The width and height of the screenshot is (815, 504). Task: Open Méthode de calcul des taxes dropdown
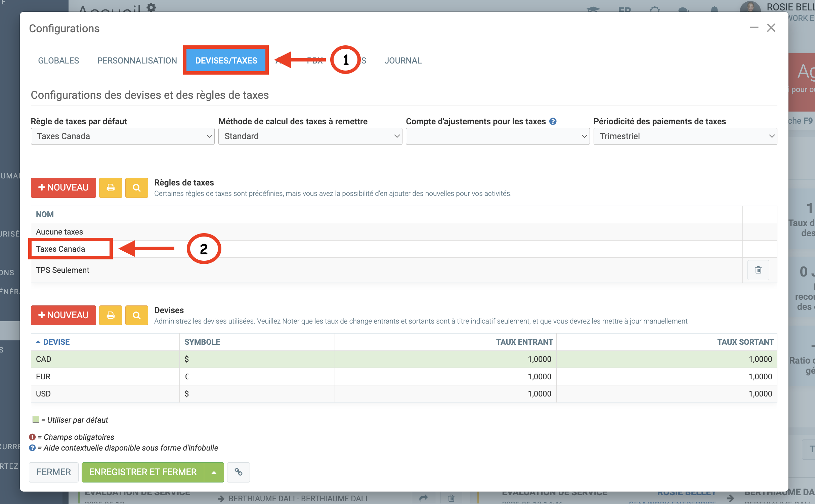pyautogui.click(x=310, y=136)
